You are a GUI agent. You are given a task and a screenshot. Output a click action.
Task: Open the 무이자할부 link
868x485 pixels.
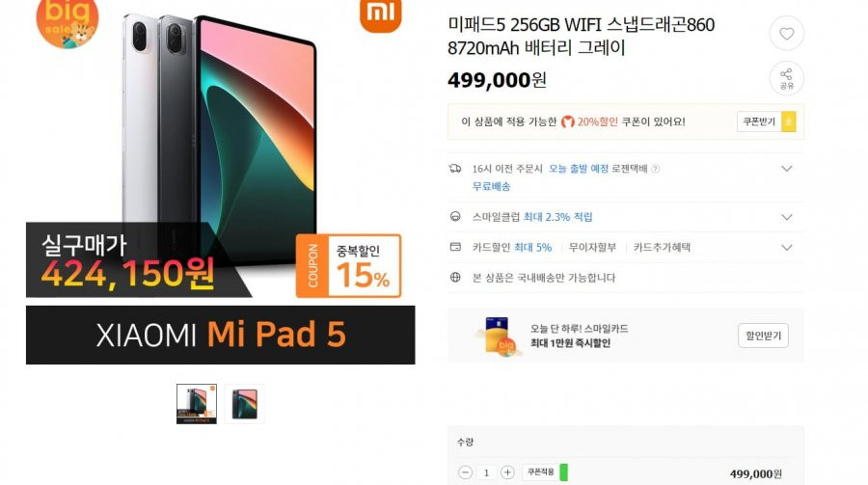[592, 248]
